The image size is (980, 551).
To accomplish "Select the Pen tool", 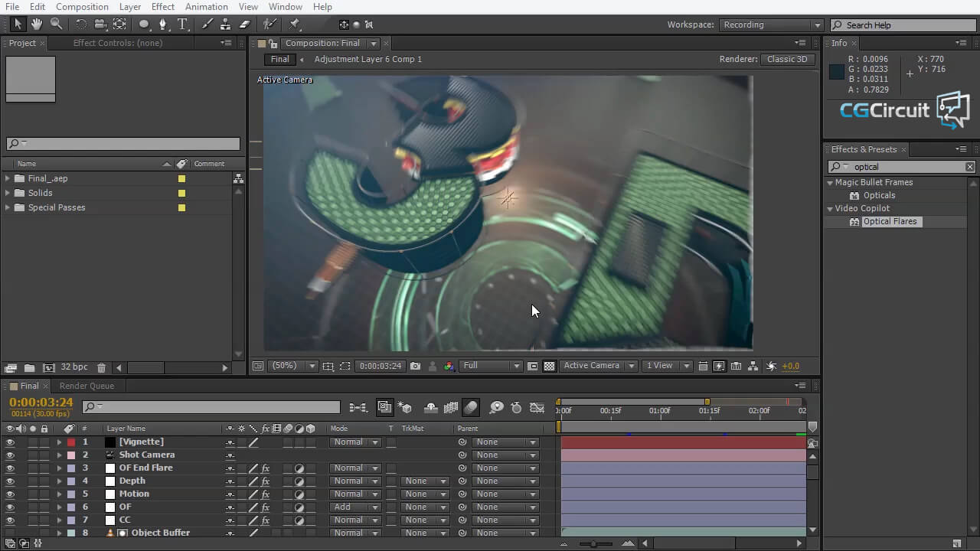I will point(162,24).
